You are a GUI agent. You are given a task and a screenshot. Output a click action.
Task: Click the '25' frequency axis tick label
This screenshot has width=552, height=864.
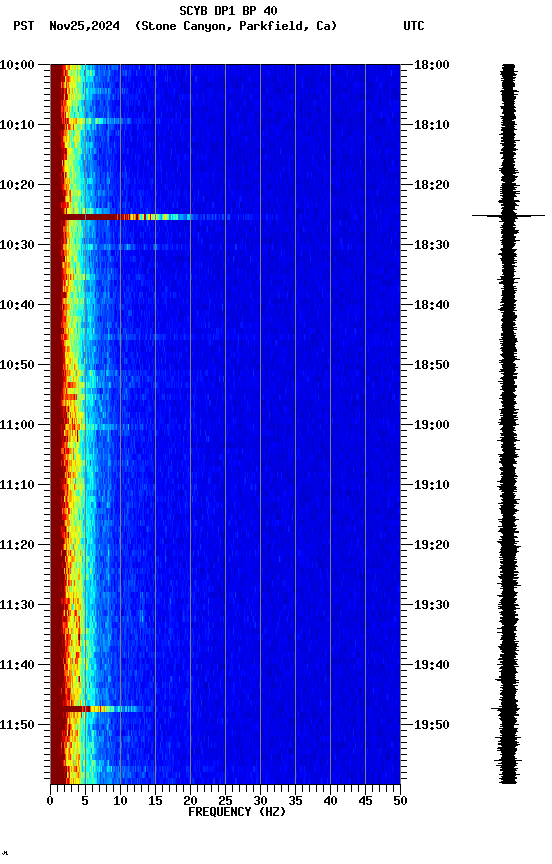pyautogui.click(x=225, y=801)
